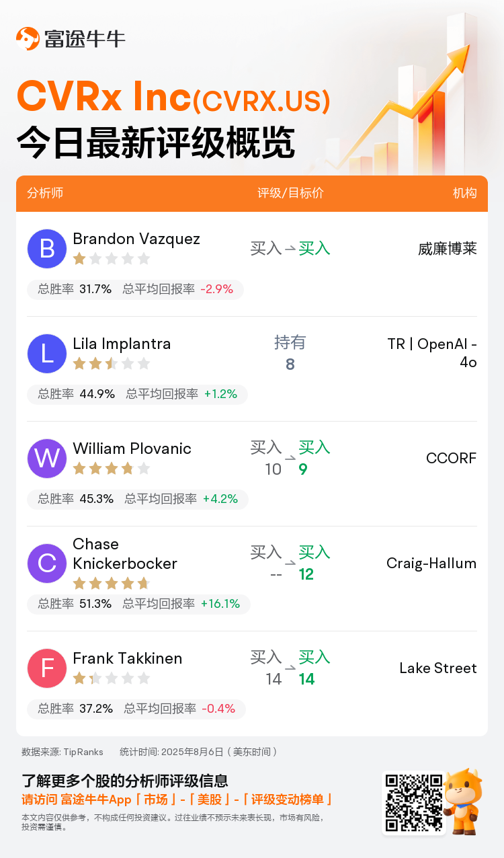
Task: Click Frank Takkinen's red F avatar
Action: click(47, 668)
